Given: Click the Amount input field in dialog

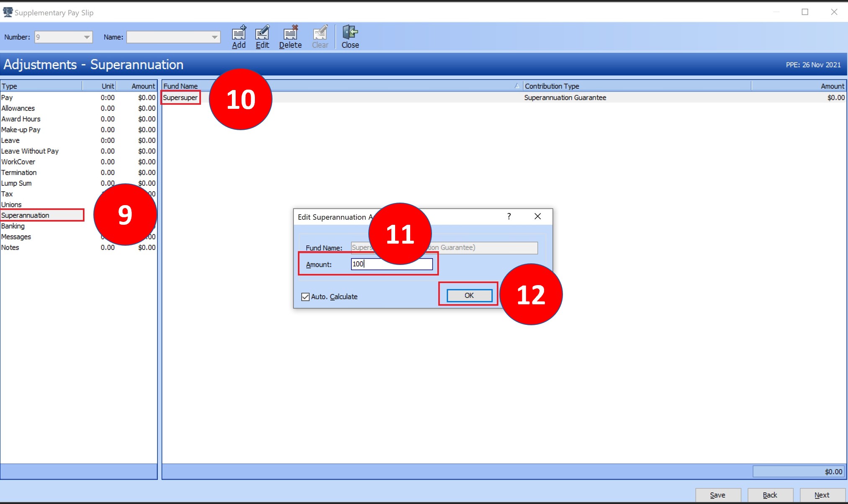Looking at the screenshot, I should pyautogui.click(x=392, y=264).
